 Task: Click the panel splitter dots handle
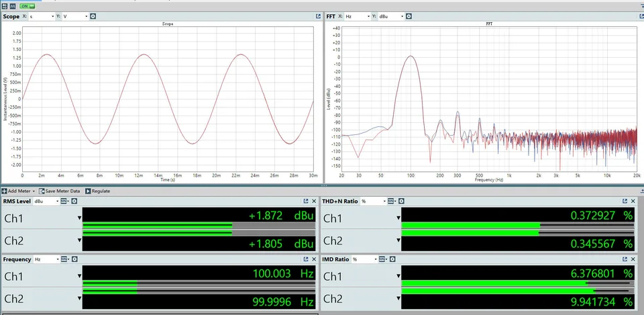tap(323, 186)
